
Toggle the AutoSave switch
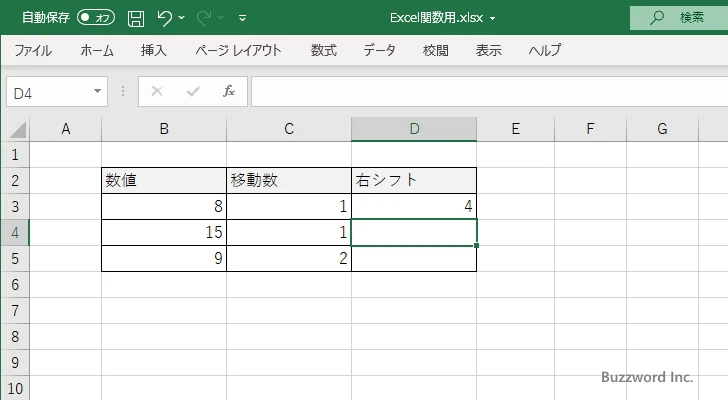[96, 18]
